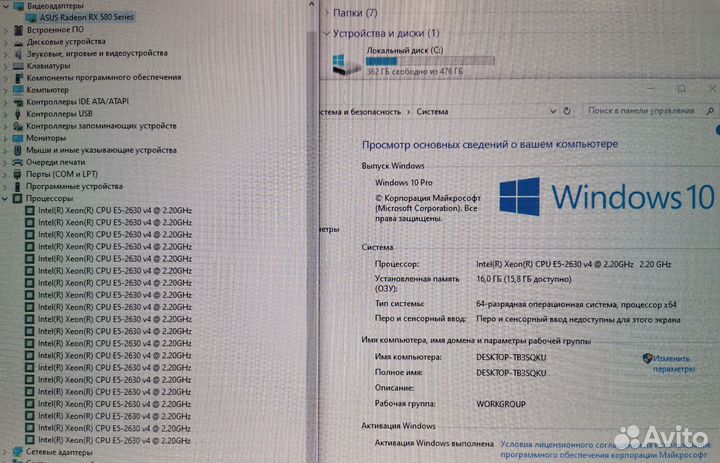The width and height of the screenshot is (720, 463).
Task: Expand the Папки (7) group
Action: (x=325, y=13)
